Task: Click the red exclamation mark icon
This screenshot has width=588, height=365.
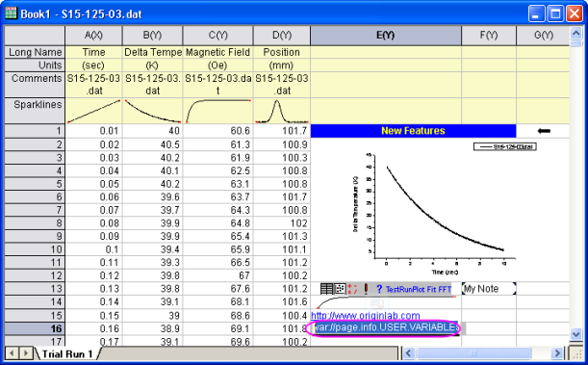Action: (366, 289)
